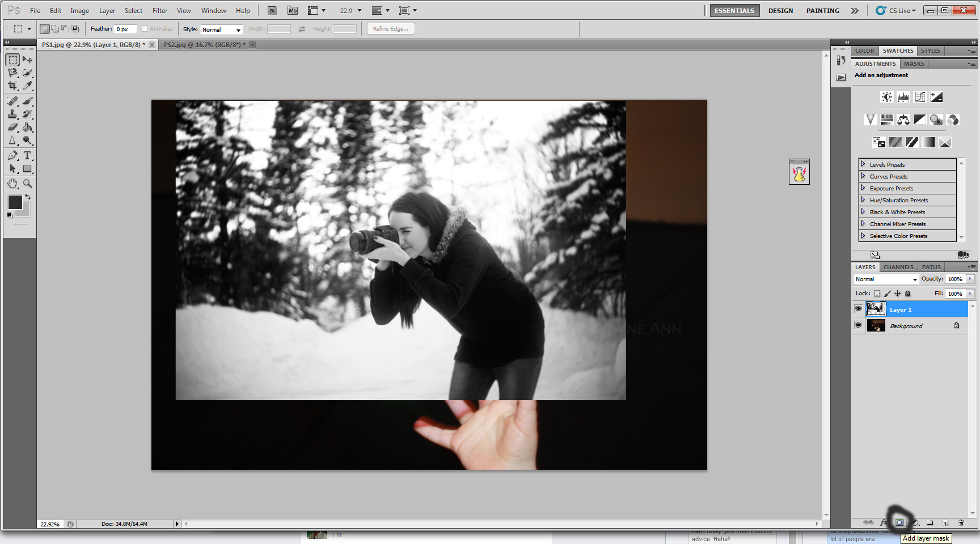
Task: Select the Paint Bucket tool
Action: click(x=27, y=127)
